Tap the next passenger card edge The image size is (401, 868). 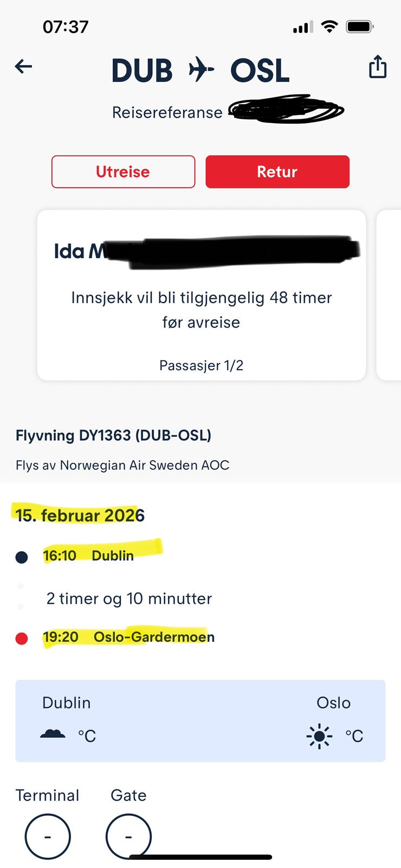pyautogui.click(x=389, y=295)
